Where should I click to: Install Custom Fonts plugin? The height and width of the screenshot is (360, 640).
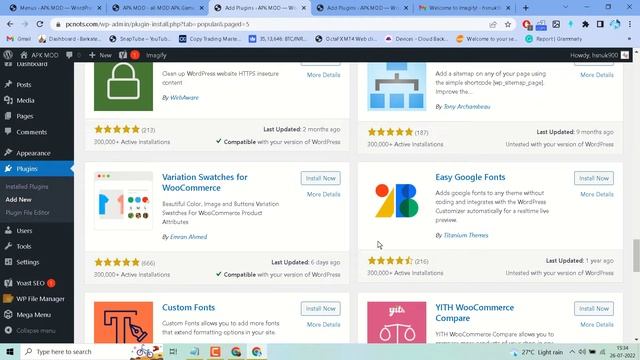pyautogui.click(x=321, y=309)
